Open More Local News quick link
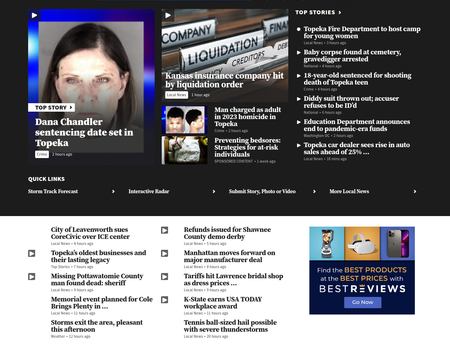 click(349, 191)
